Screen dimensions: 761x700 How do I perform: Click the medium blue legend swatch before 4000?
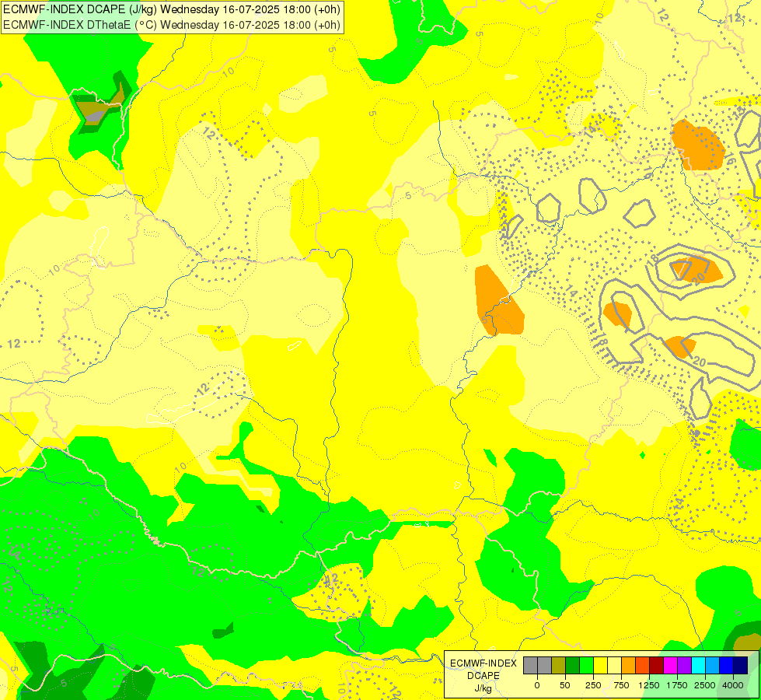click(x=727, y=666)
